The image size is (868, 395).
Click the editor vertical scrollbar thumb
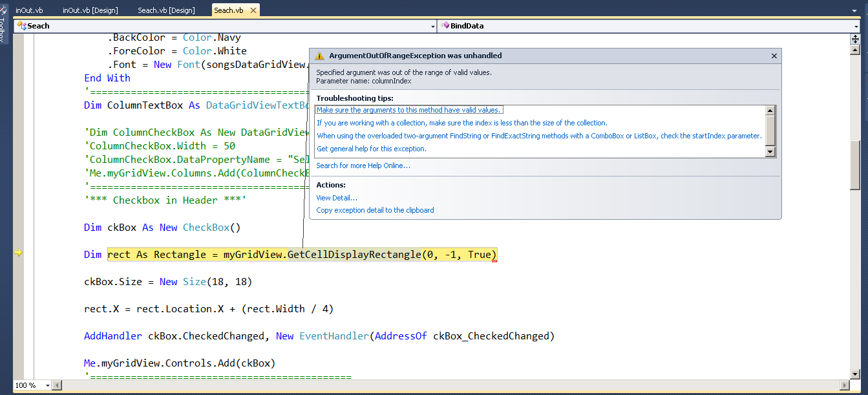pyautogui.click(x=855, y=165)
